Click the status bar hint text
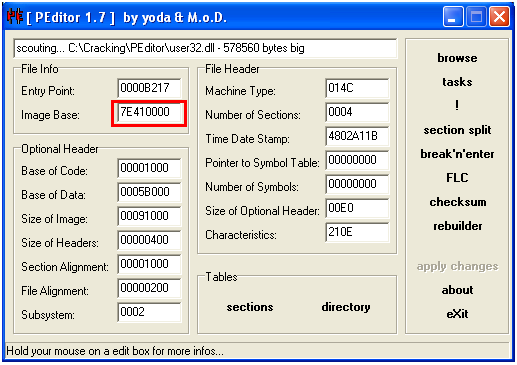This screenshot has width=517, height=365. point(115,351)
